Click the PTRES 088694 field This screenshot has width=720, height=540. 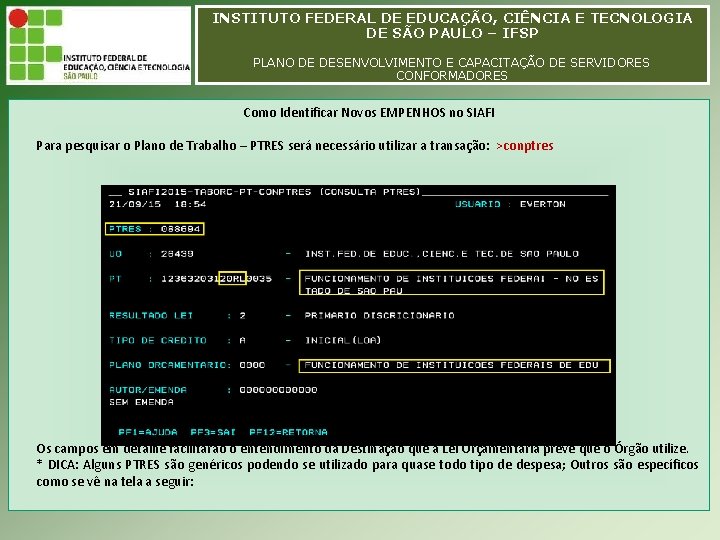[x=155, y=229]
